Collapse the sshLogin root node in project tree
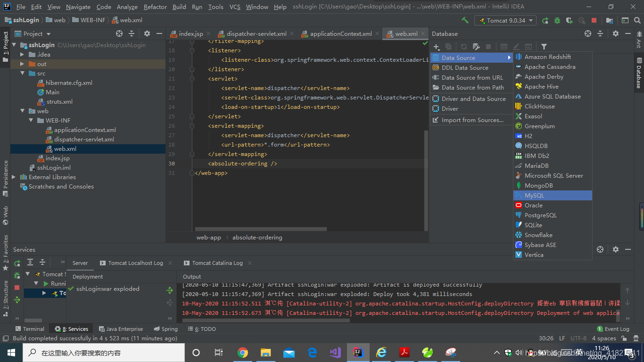Image resolution: width=644 pixels, height=362 pixels. tap(14, 45)
